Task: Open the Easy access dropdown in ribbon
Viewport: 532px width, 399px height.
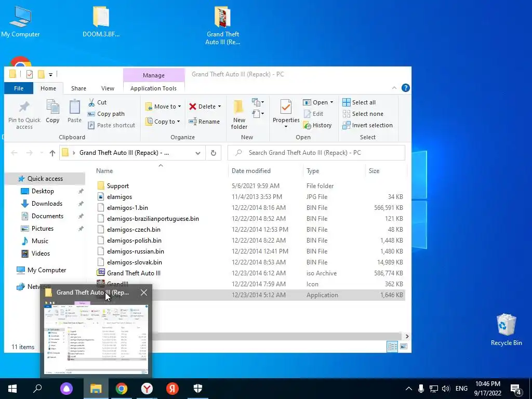Action: [x=258, y=113]
